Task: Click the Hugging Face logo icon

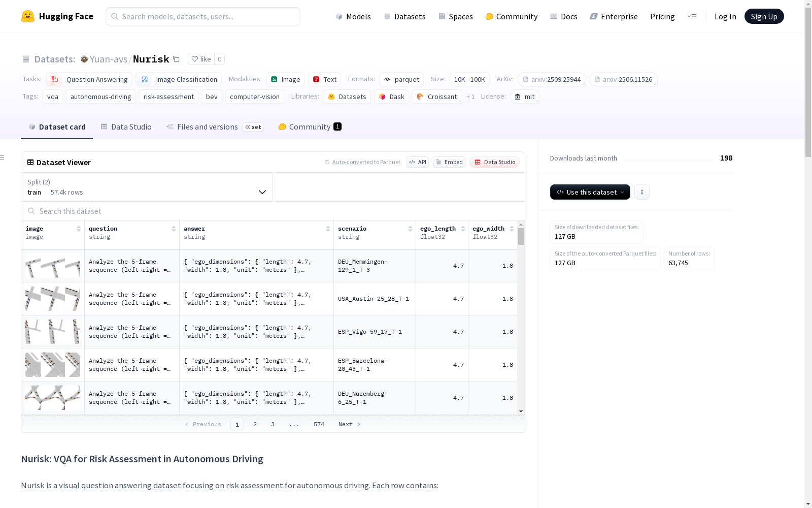Action: (x=28, y=16)
